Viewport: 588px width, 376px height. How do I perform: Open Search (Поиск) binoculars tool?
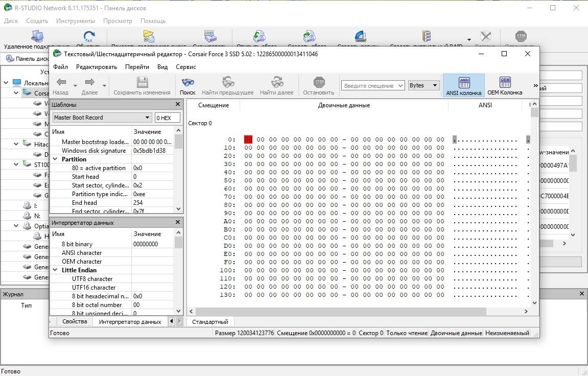point(187,82)
